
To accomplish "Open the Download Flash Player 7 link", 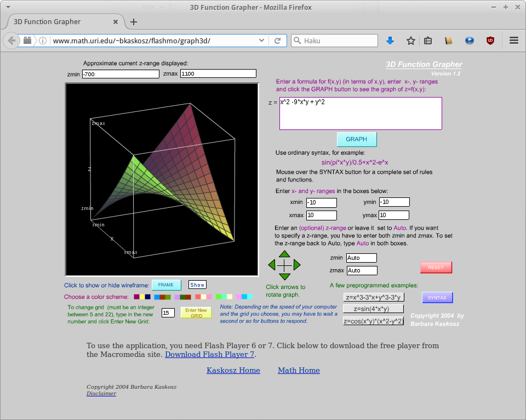I will pyautogui.click(x=210, y=354).
